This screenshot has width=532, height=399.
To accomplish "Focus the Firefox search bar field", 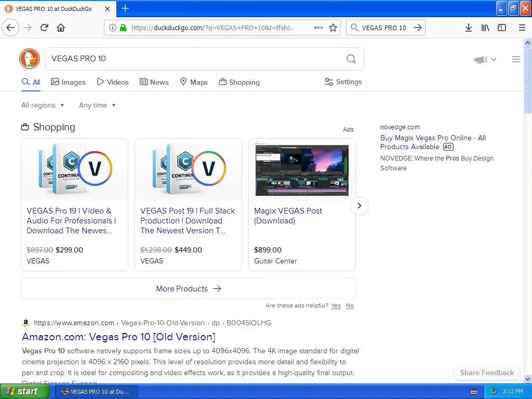I will [x=385, y=28].
